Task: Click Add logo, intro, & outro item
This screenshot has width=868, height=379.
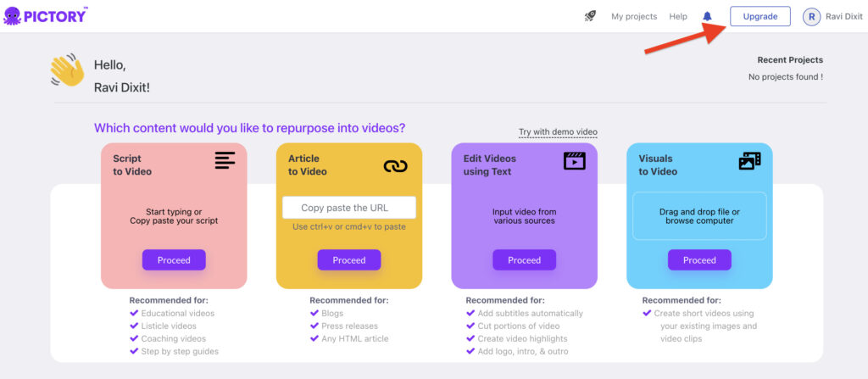Action: tap(523, 351)
